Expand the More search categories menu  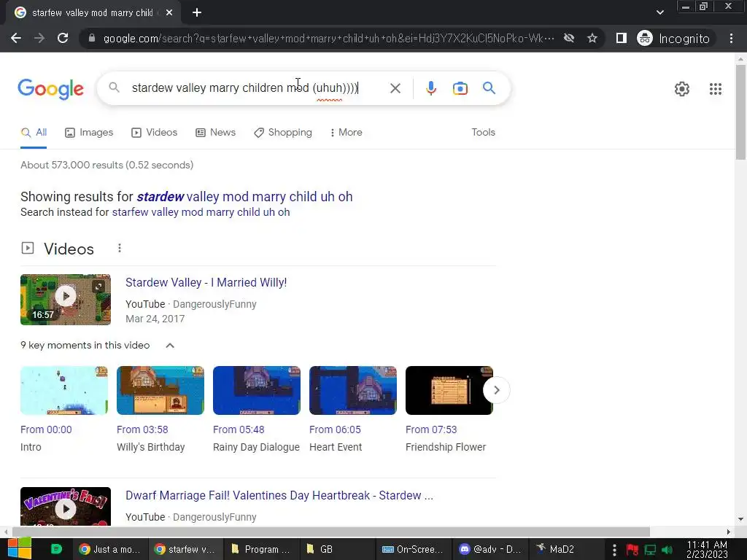click(347, 133)
